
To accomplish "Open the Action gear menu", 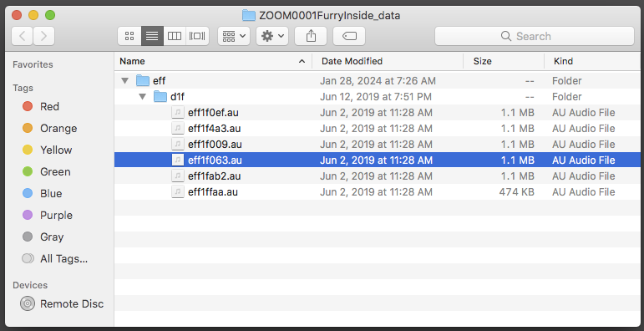I will (272, 36).
